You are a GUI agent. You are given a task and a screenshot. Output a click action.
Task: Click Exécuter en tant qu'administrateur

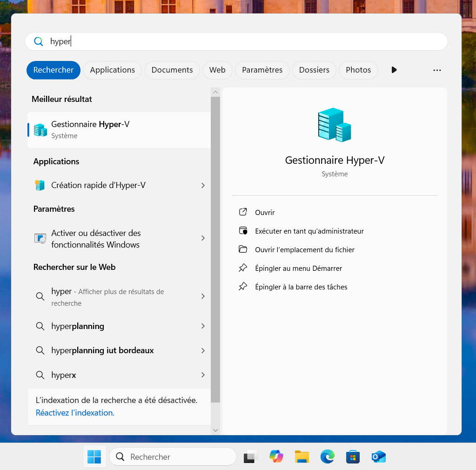(309, 231)
